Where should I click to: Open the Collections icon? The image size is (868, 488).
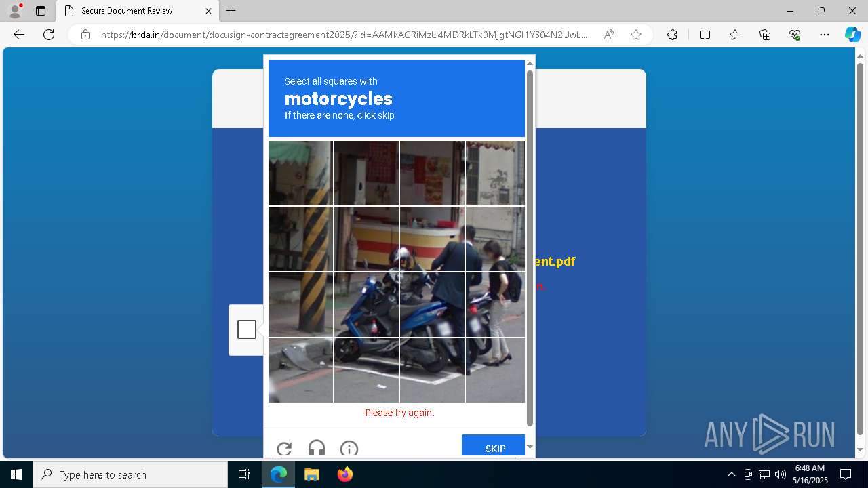pos(765,35)
